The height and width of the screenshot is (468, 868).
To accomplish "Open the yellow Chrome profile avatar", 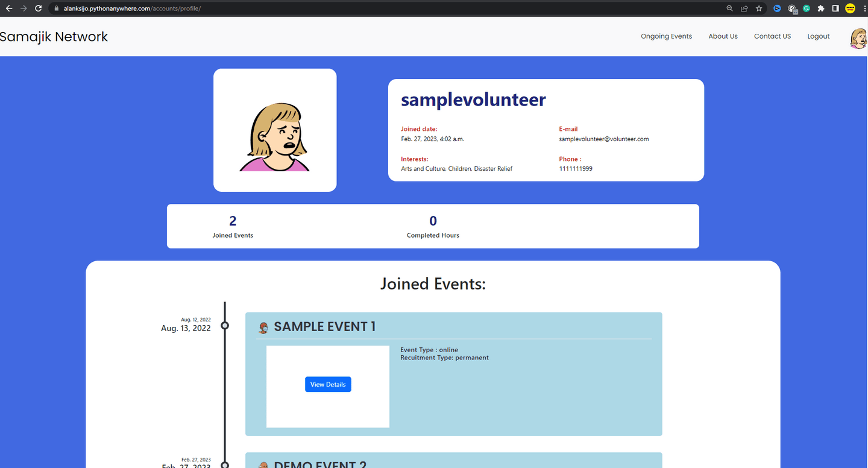I will 851,8.
